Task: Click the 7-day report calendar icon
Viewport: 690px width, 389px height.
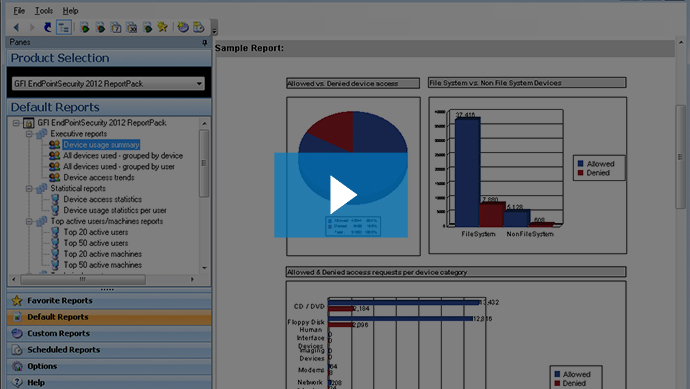Action: coord(116,28)
